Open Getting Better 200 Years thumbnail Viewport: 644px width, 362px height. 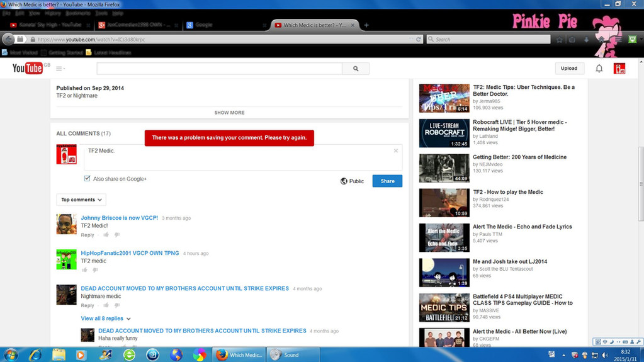click(444, 168)
